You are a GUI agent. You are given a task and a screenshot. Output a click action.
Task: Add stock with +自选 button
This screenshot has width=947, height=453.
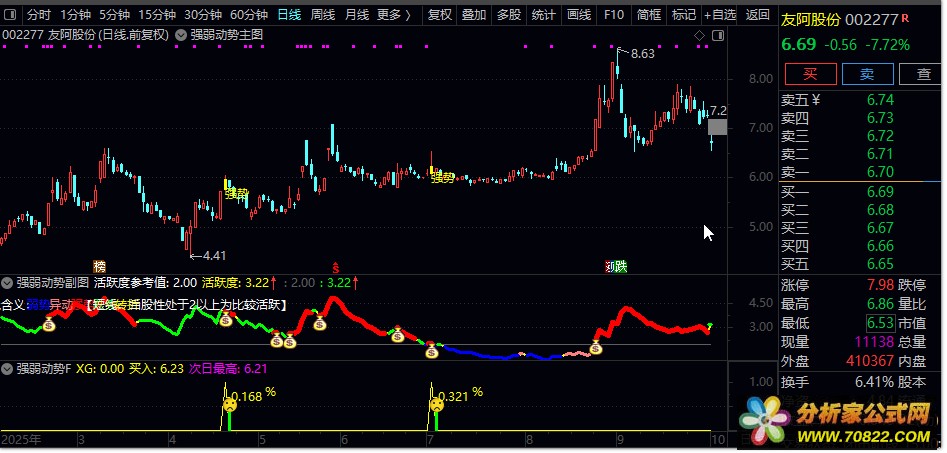[720, 14]
